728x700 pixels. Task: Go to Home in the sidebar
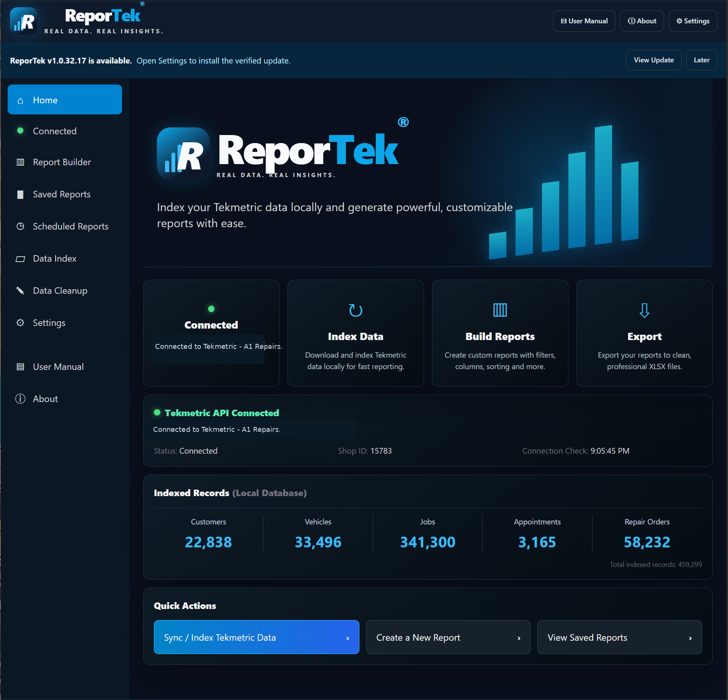coord(65,99)
